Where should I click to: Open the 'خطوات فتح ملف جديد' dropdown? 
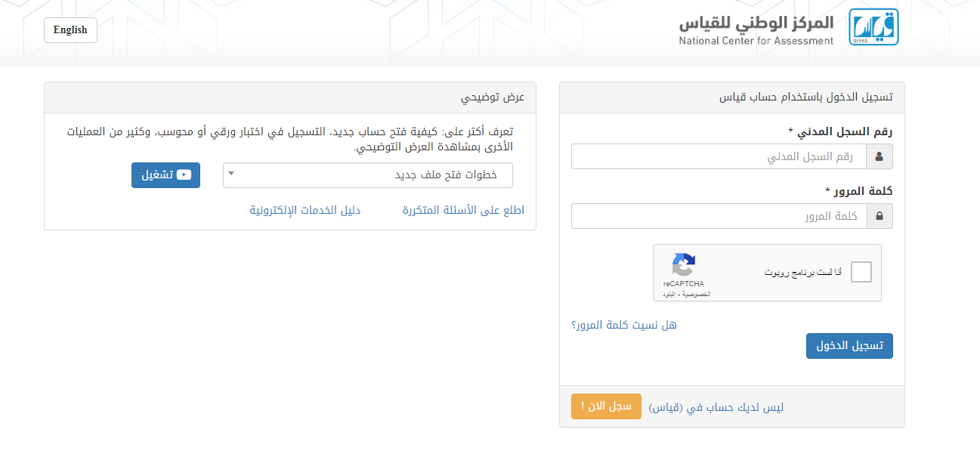tap(368, 175)
